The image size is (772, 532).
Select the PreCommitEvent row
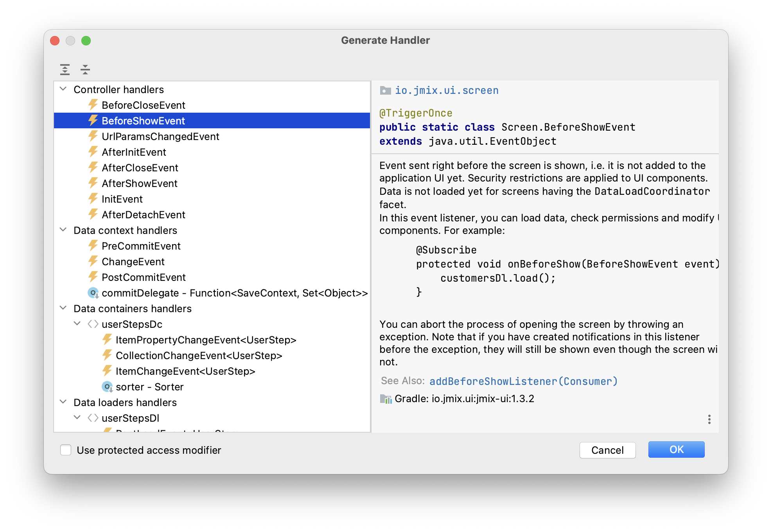pos(212,246)
